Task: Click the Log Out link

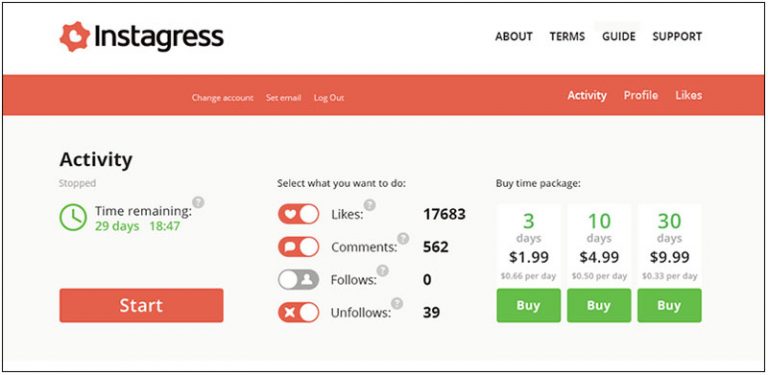Action: [329, 98]
